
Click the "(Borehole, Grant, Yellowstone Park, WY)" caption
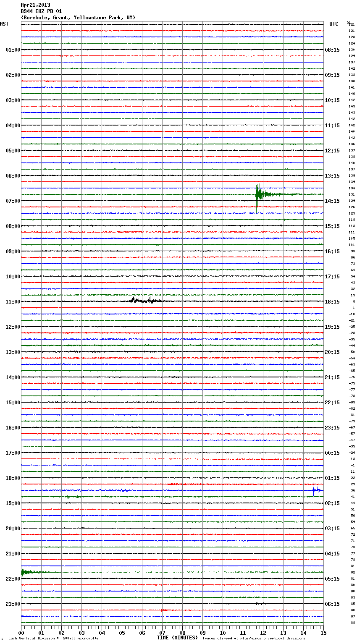[78, 18]
